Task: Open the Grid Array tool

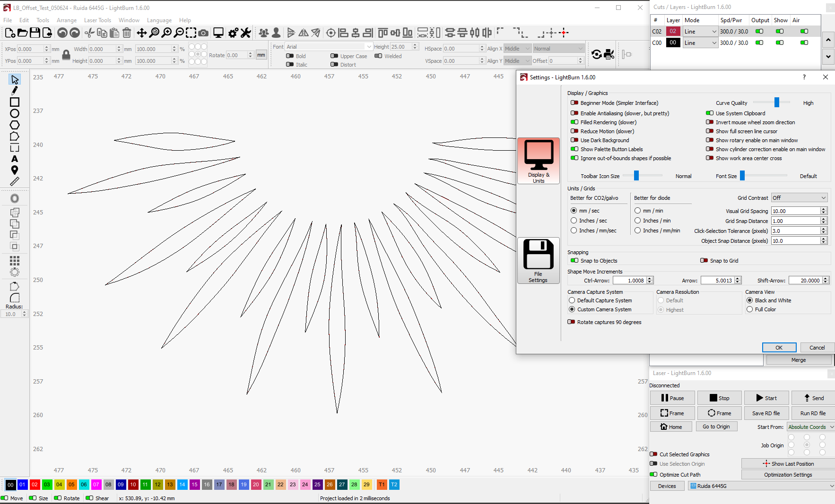Action: click(15, 261)
